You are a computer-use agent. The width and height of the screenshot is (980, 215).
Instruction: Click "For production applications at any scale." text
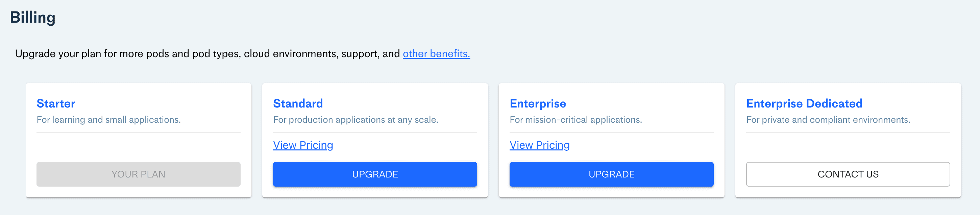tap(355, 120)
